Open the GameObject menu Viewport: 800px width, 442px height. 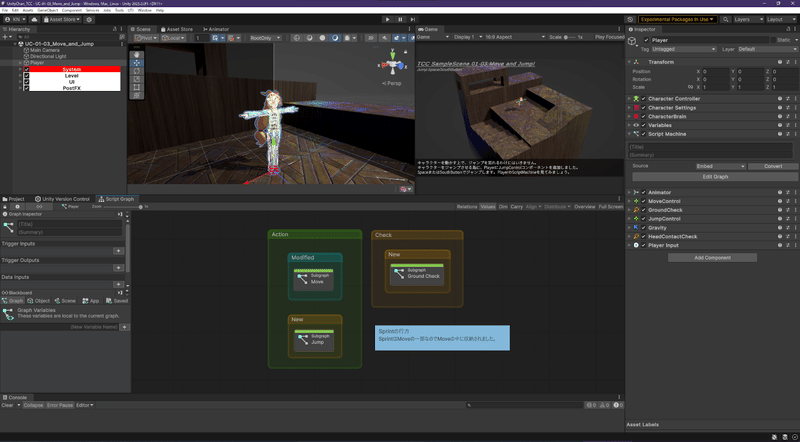coord(49,9)
